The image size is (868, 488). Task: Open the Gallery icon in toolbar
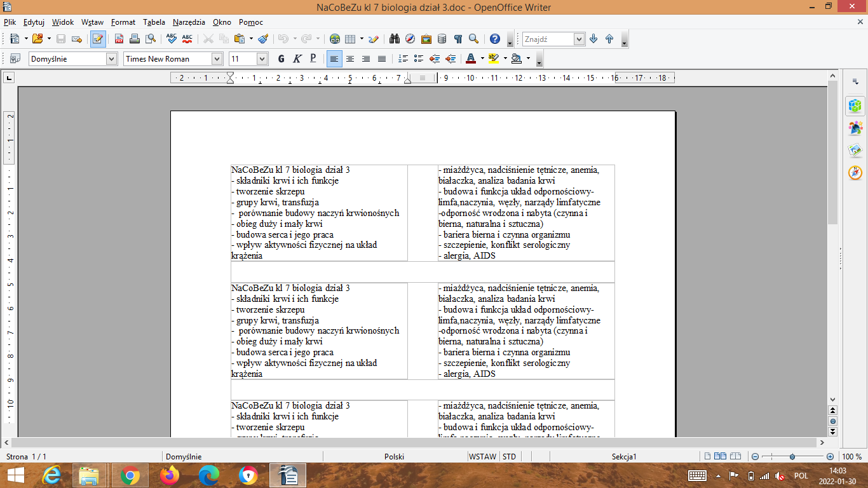click(x=426, y=39)
